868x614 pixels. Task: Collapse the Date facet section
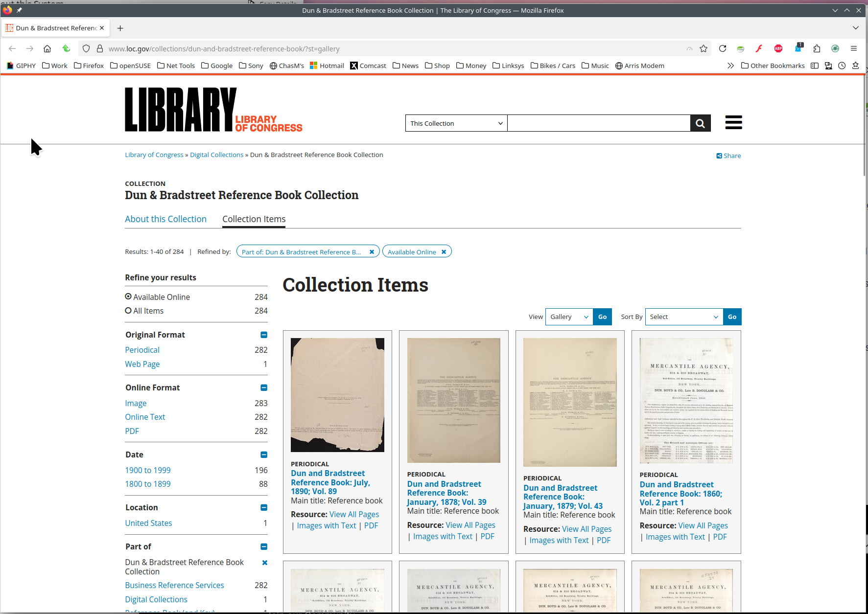click(264, 455)
